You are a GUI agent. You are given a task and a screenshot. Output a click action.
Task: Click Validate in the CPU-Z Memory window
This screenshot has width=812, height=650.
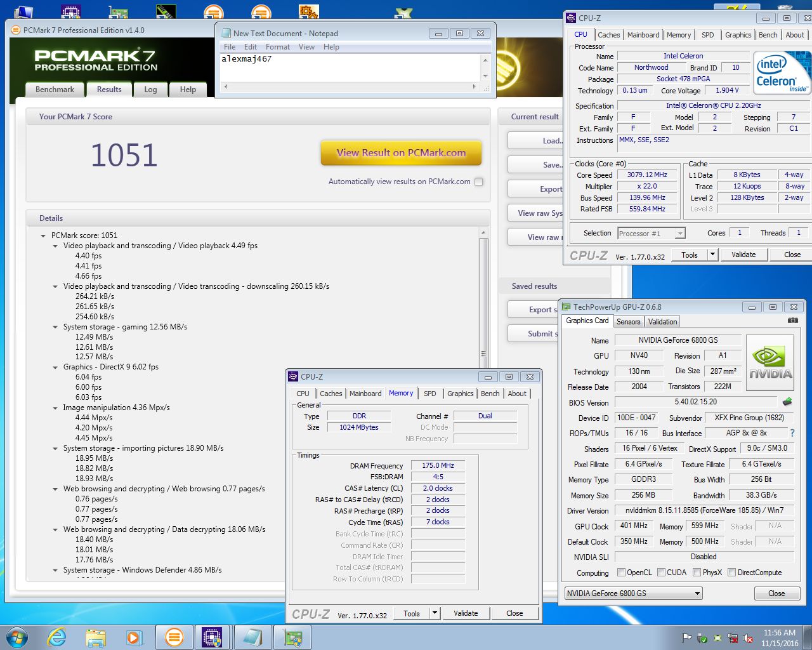466,613
